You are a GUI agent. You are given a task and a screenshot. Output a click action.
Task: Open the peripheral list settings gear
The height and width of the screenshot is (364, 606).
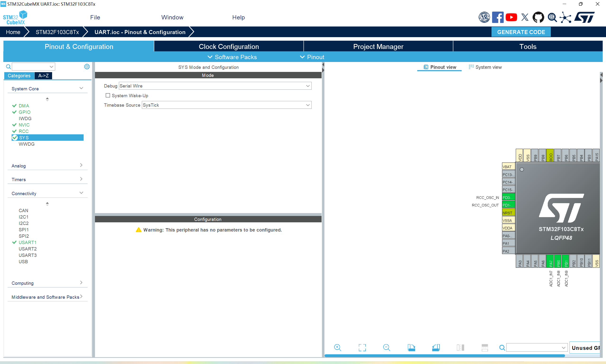(x=87, y=66)
